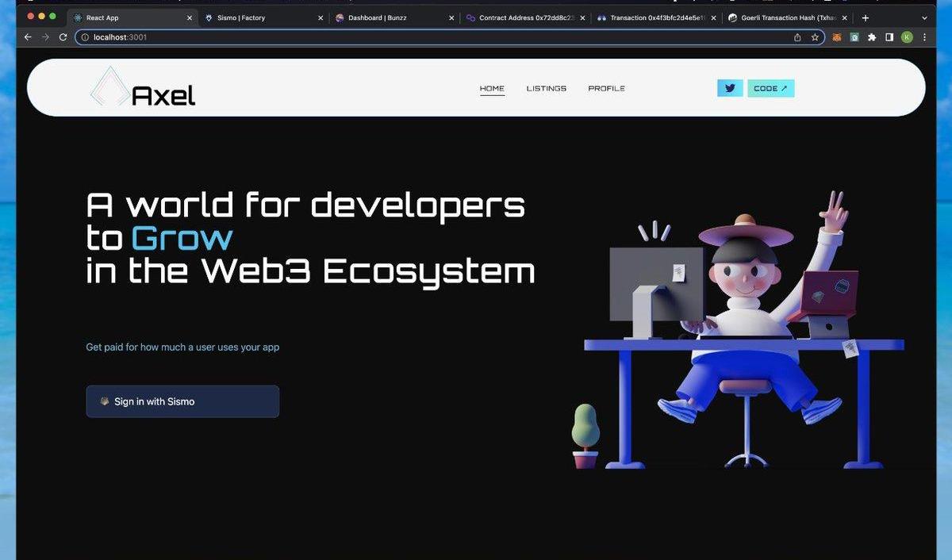Open the MetaMask fox extension icon

coord(836,37)
